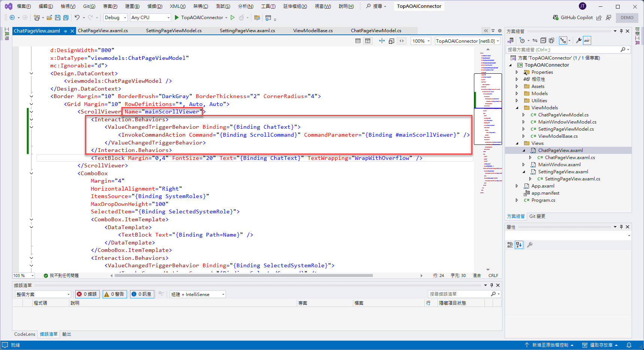644x350 pixels.
Task: Click the property pages wrench in Properties panel
Action: click(x=530, y=245)
